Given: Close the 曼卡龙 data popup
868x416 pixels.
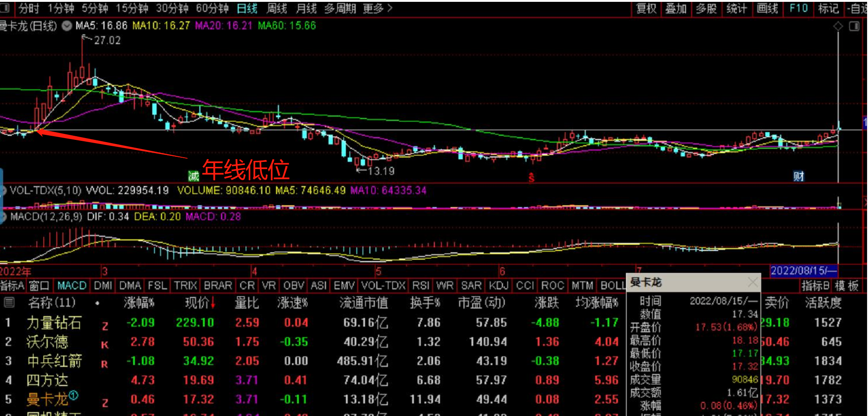Looking at the screenshot, I should point(752,283).
